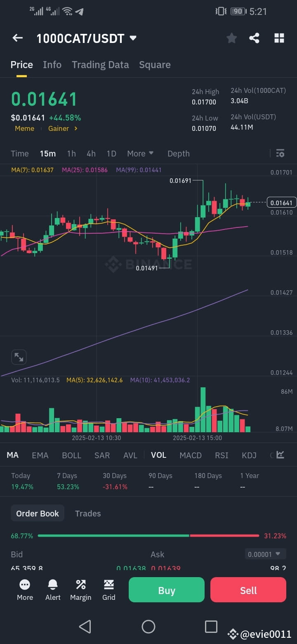This screenshot has height=644, width=297.
Task: Expand the More timeframe dropdown
Action: [140, 153]
